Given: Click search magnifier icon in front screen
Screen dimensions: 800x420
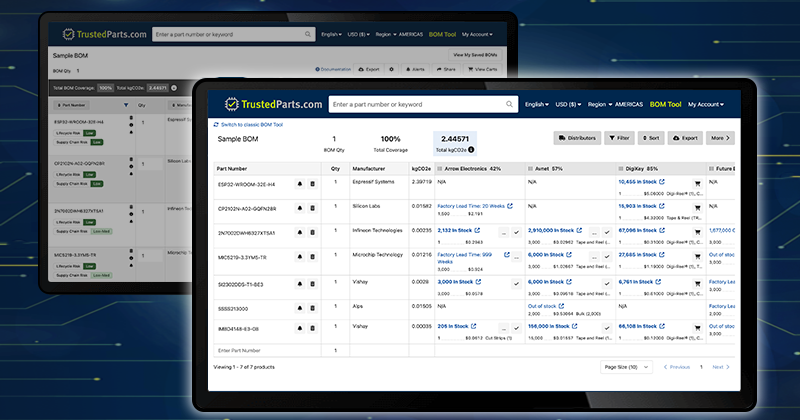Looking at the screenshot, I should 509,104.
